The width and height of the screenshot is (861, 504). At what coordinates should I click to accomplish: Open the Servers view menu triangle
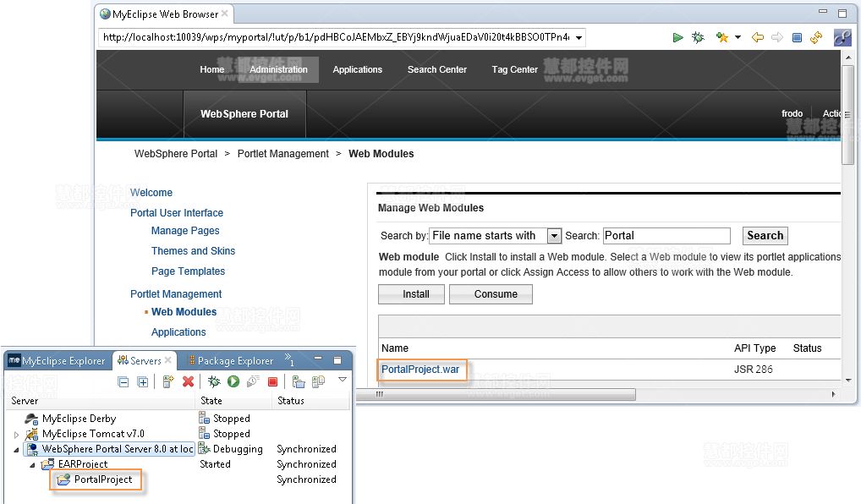point(342,380)
